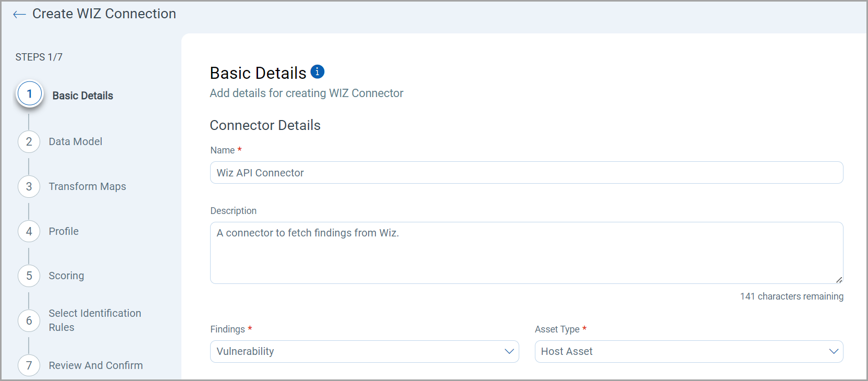The image size is (868, 381).
Task: Open the Findings dropdown
Action: pos(364,352)
